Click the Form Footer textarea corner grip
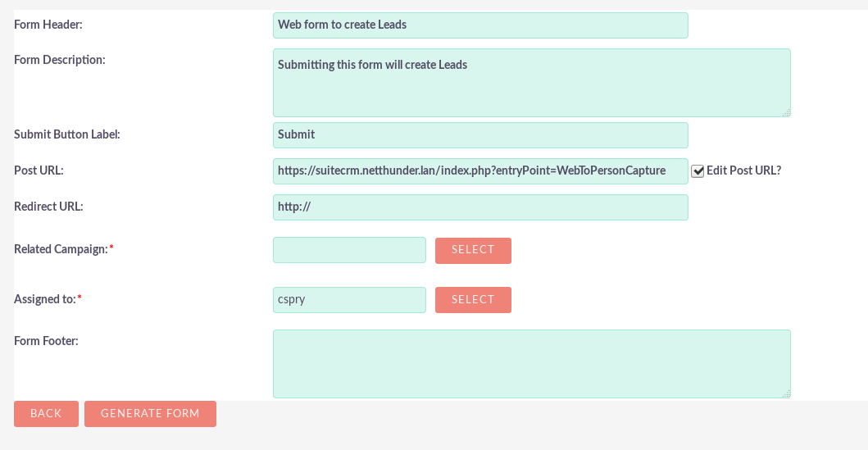The height and width of the screenshot is (450, 868). click(786, 393)
